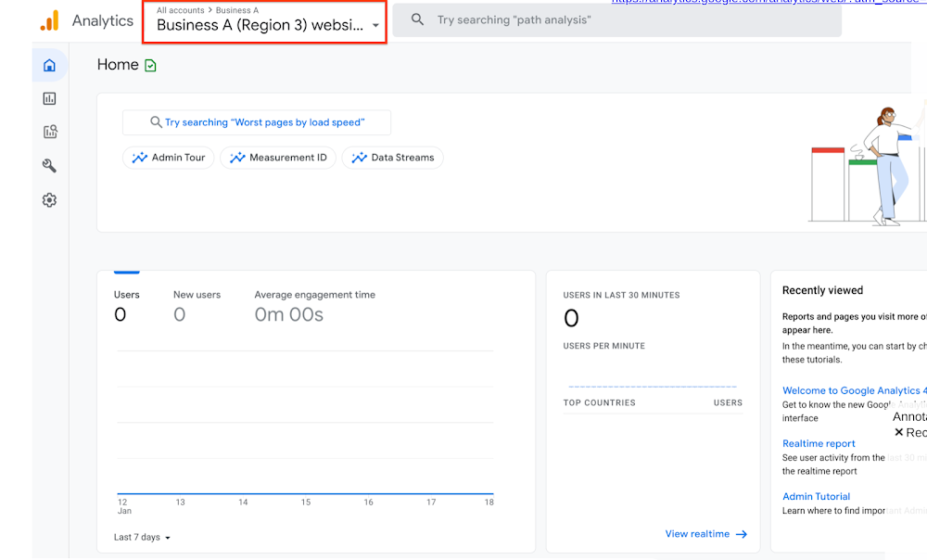Select the Measurement ID chip
Screen dimensions: 927x560
click(x=277, y=158)
